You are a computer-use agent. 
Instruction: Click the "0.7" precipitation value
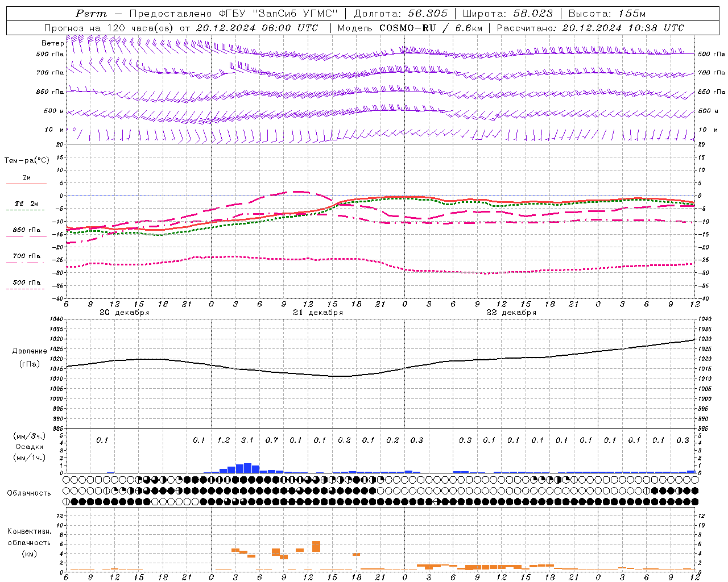pos(272,440)
